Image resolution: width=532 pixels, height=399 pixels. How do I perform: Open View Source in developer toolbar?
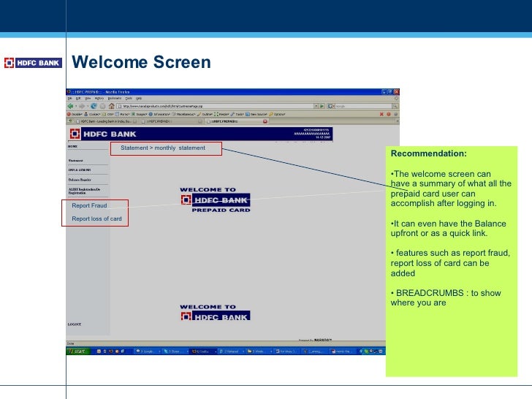(256, 114)
